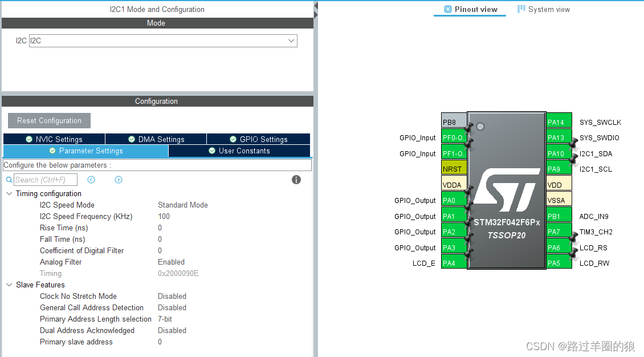Click the LCD_RS pin label
The height and width of the screenshot is (357, 644).
click(x=593, y=248)
